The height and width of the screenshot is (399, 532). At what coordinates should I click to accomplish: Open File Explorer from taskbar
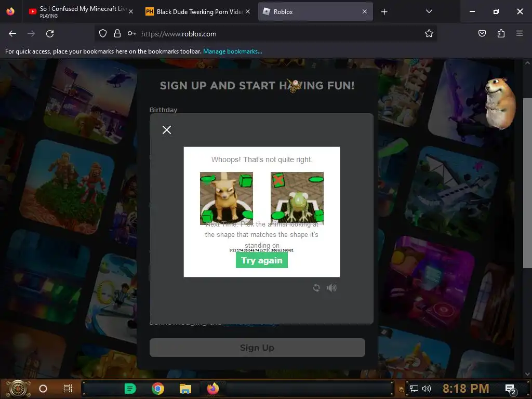click(185, 389)
